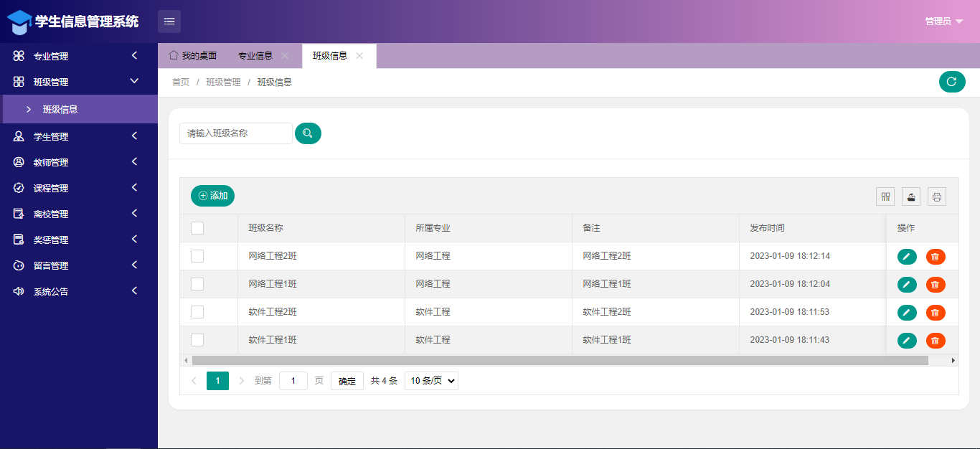Viewport: 980px width, 449px height.
Task: Check the 软件工程2班 row checkbox
Action: click(197, 312)
